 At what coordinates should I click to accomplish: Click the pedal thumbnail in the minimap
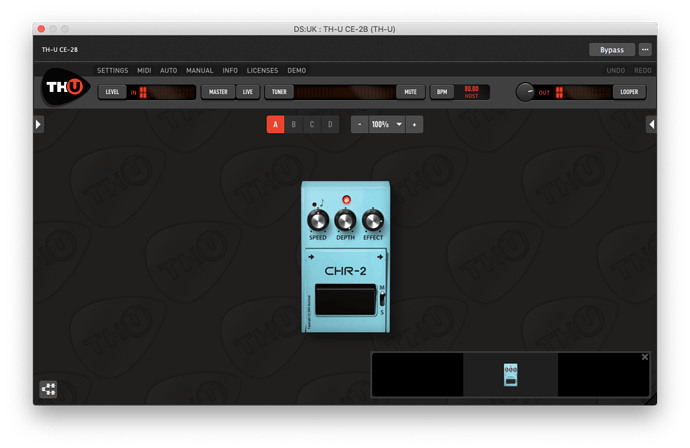[x=510, y=375]
